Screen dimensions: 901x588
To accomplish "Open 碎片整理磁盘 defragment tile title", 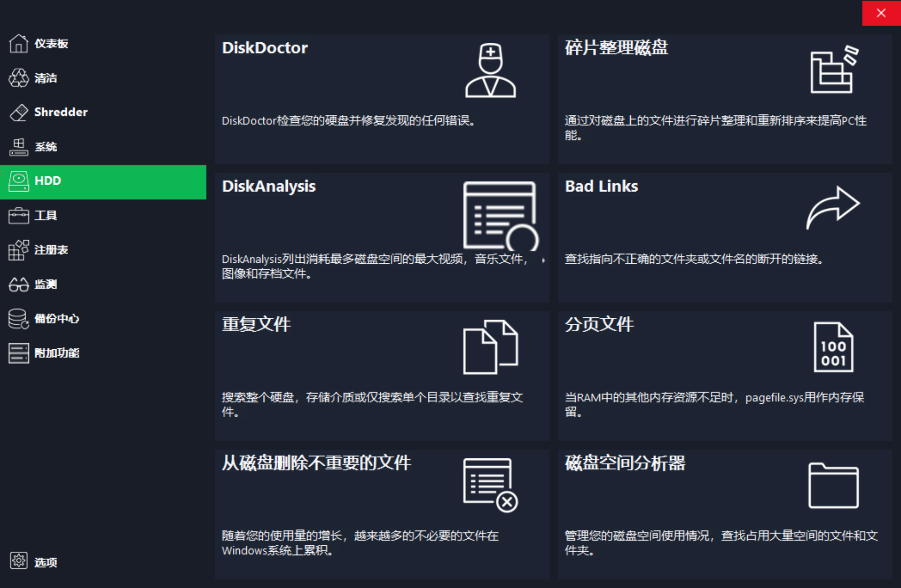I will 616,48.
